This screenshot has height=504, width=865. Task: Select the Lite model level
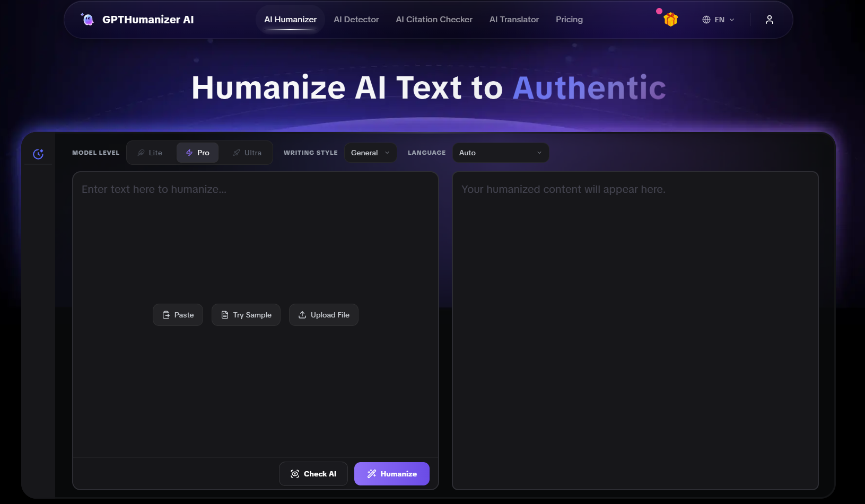coord(151,152)
